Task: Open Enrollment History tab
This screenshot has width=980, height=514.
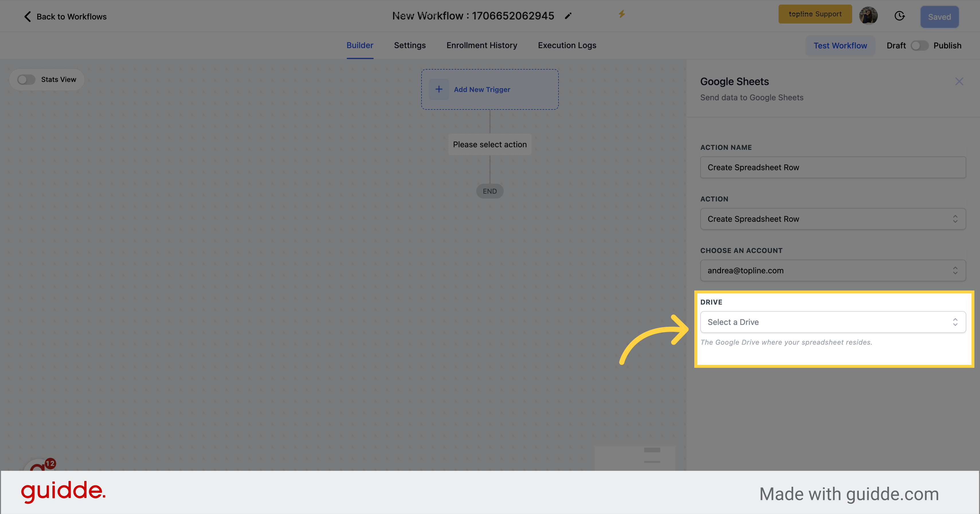Action: coord(482,45)
